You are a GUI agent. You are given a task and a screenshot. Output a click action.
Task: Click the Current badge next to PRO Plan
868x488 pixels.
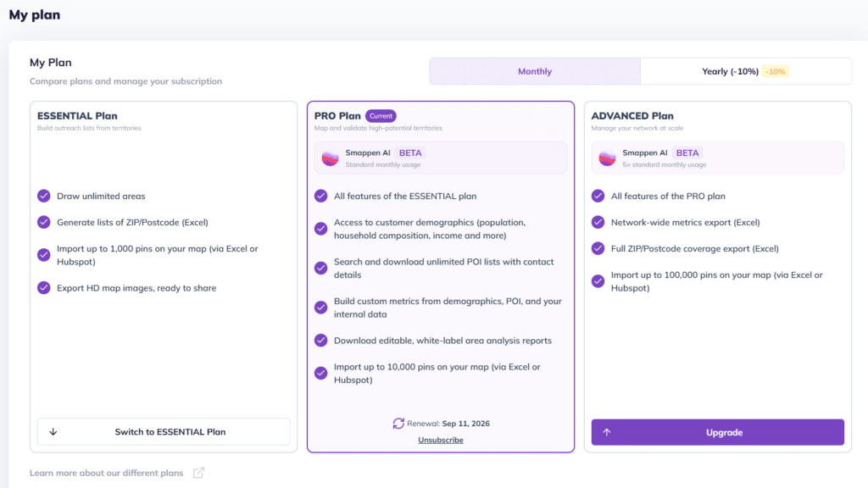pos(381,115)
